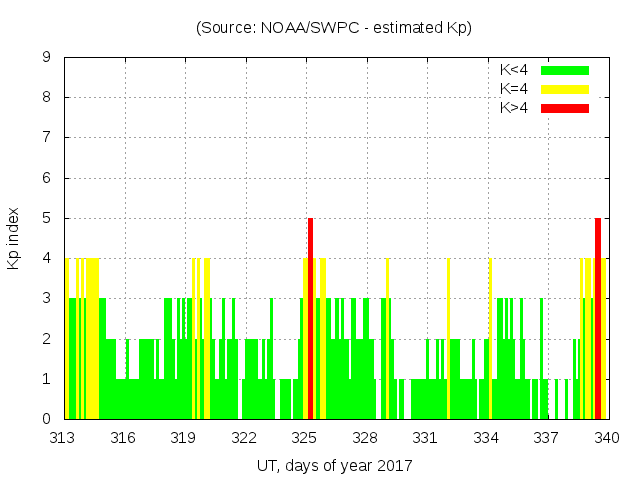Click the y-axis tick label 7

point(47,137)
